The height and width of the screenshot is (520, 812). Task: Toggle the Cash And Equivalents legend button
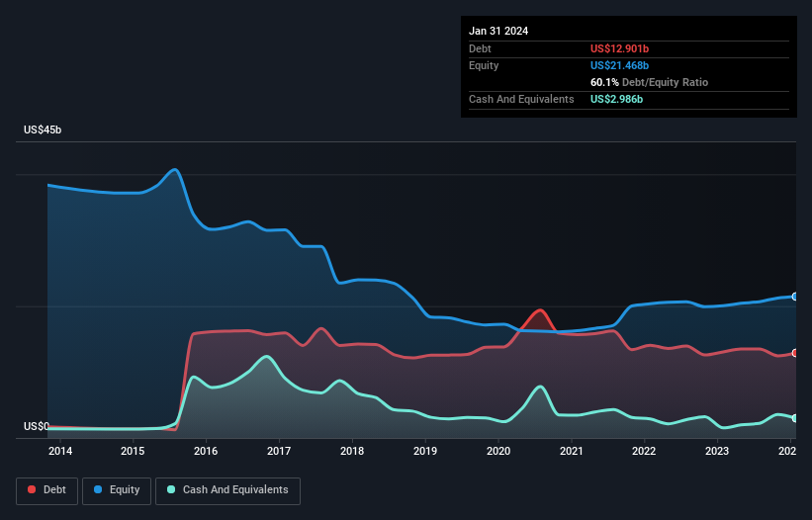pyautogui.click(x=227, y=490)
